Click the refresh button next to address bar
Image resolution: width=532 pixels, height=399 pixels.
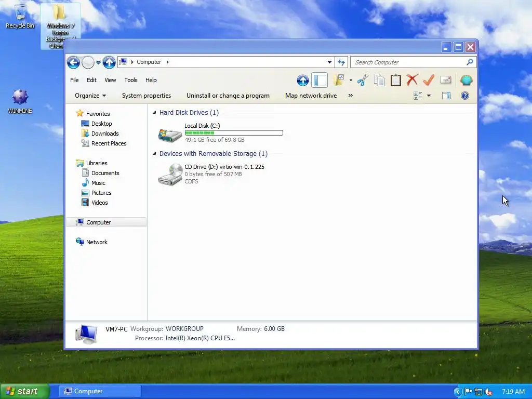tap(341, 62)
